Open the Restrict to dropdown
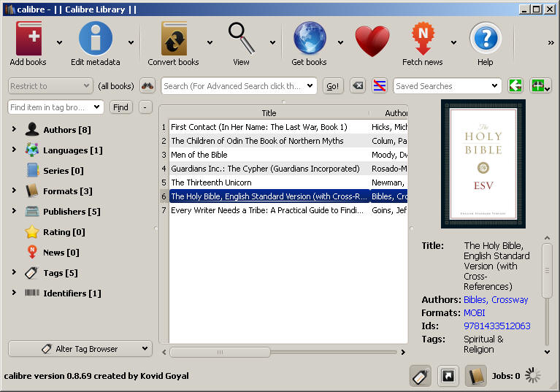The height and width of the screenshot is (392, 560). point(50,86)
